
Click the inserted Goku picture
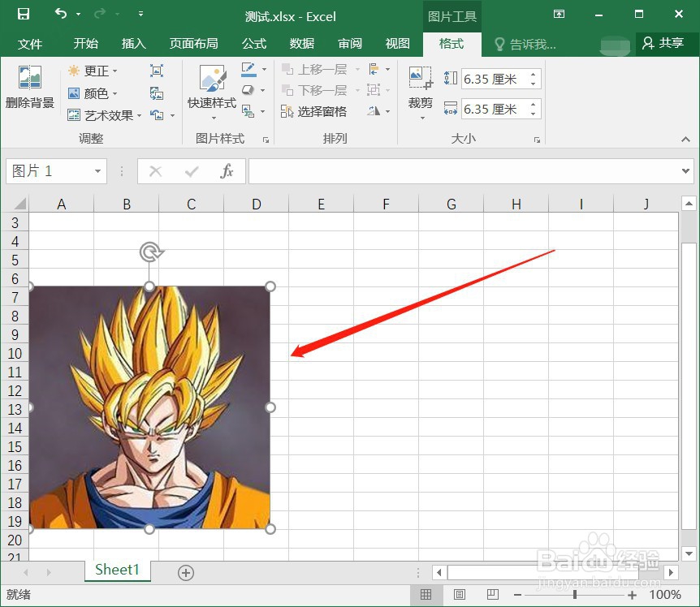(149, 407)
